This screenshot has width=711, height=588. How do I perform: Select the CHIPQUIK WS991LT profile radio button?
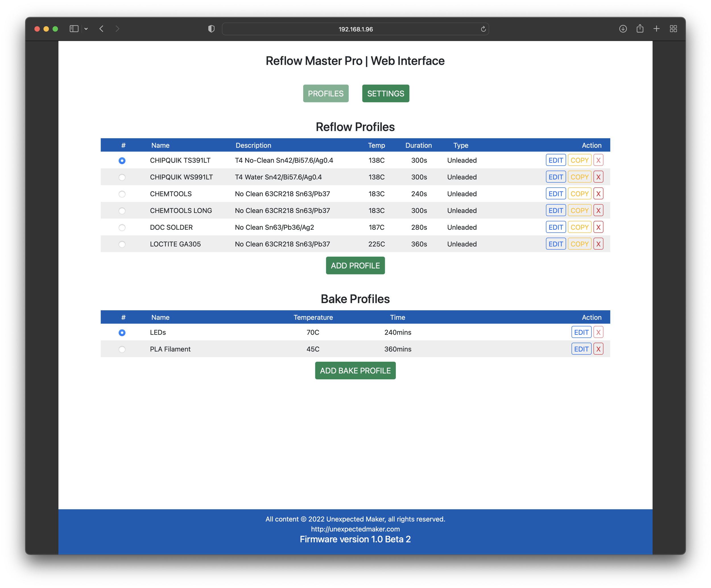pos(122,177)
